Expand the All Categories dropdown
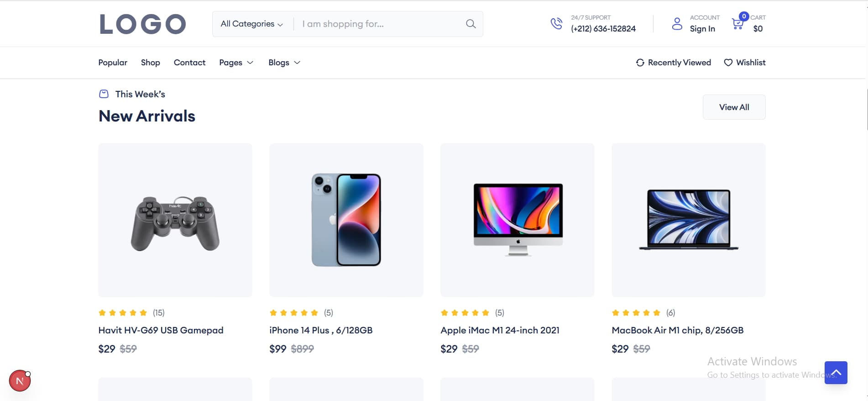868x401 pixels. click(x=251, y=24)
